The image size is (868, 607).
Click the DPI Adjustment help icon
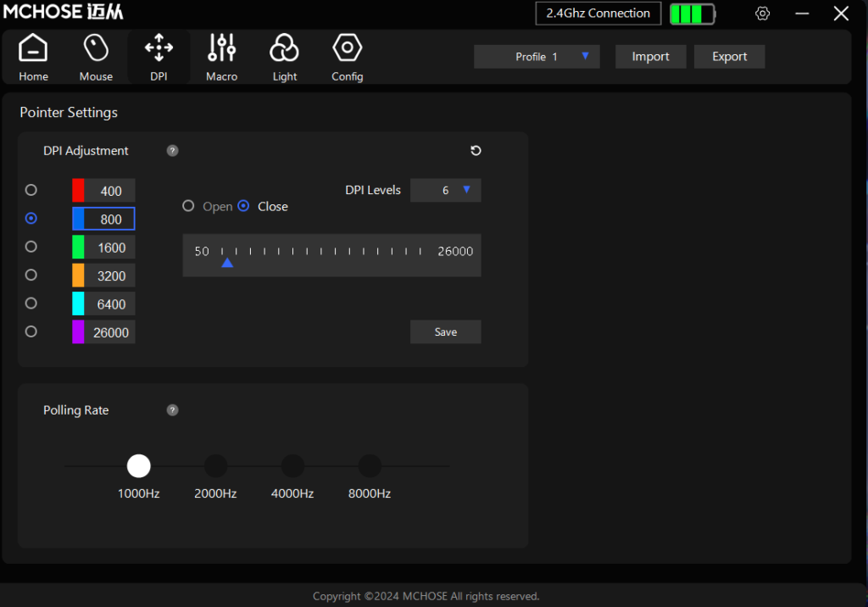point(172,151)
